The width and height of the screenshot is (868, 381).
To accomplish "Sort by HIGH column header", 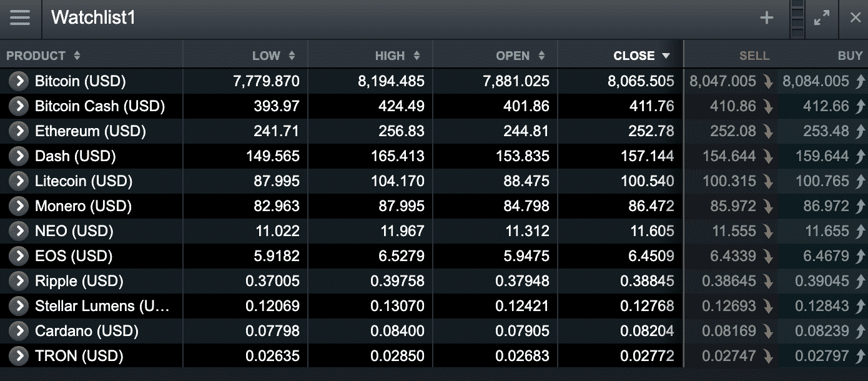I will pos(398,56).
